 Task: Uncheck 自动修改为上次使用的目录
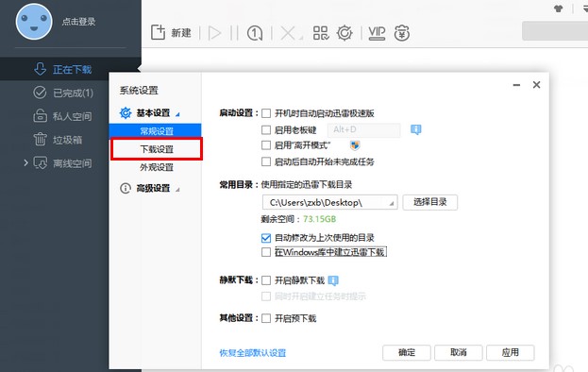[x=266, y=238]
